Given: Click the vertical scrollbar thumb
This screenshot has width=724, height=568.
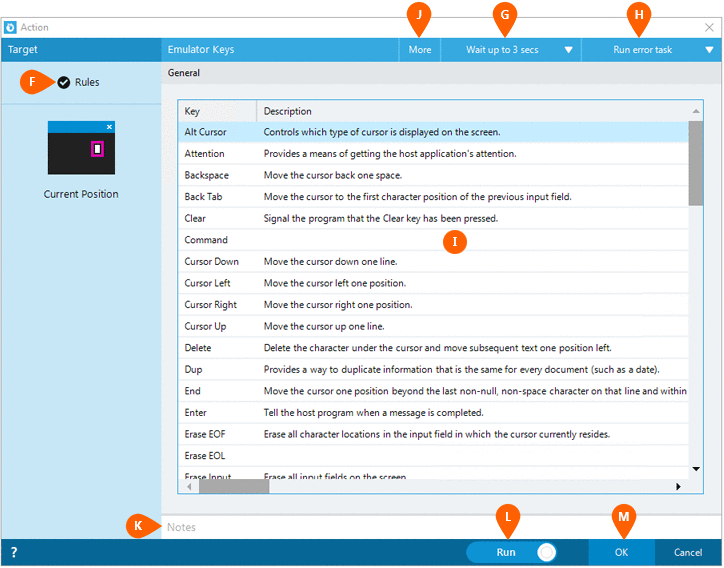Looking at the screenshot, I should (x=695, y=163).
